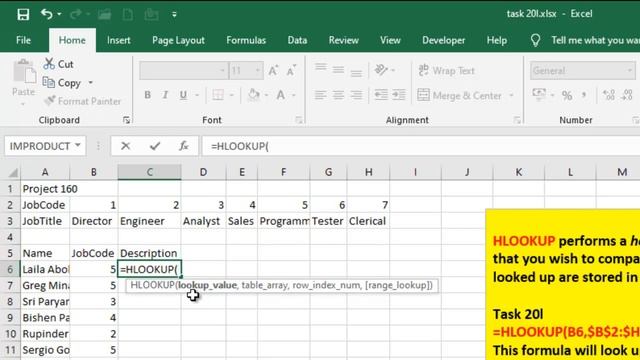The width and height of the screenshot is (640, 360).
Task: Click Center align icon
Action: (338, 95)
